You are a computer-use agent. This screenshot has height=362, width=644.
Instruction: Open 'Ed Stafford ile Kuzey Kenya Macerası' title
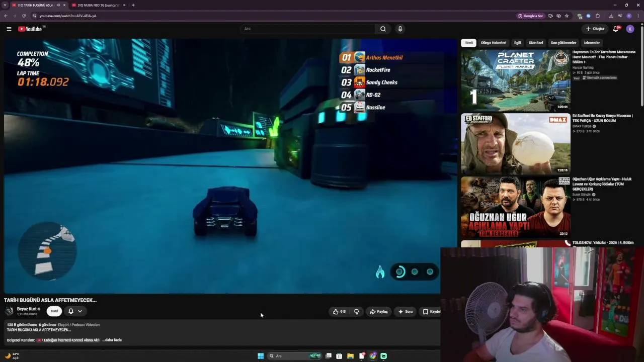tap(603, 118)
